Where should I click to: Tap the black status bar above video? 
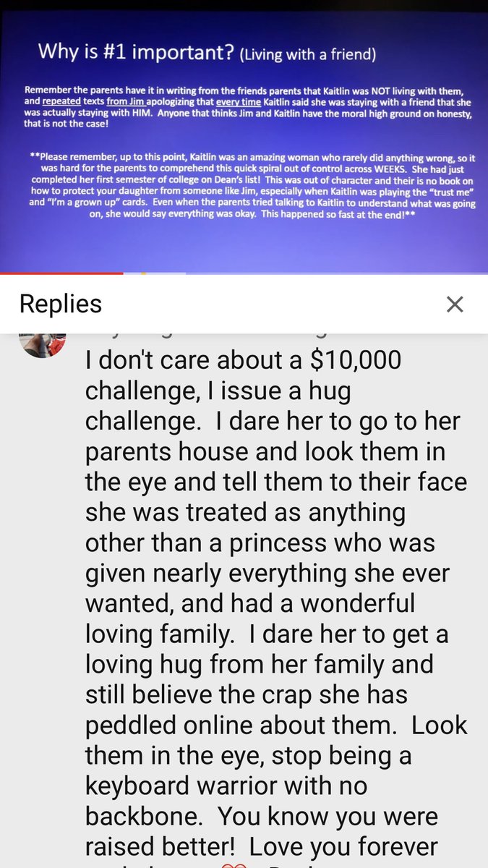coord(244,5)
